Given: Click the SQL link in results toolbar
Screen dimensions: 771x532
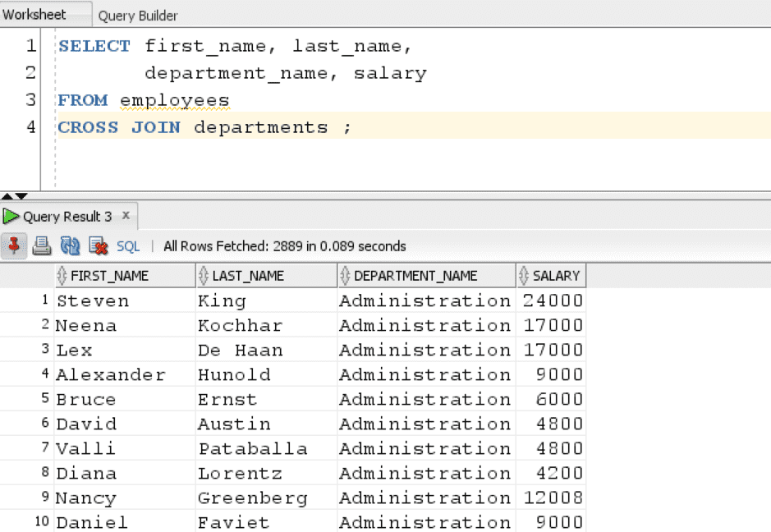Looking at the screenshot, I should coord(128,246).
